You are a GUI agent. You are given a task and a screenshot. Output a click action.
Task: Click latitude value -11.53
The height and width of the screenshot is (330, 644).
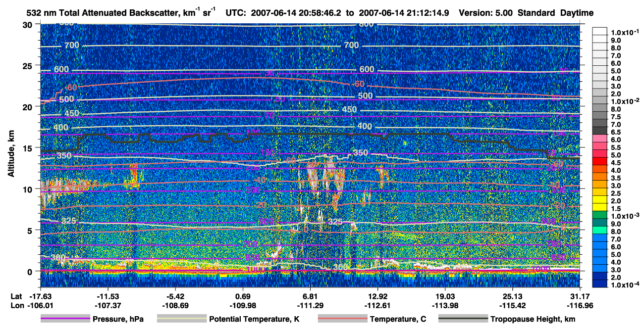(x=108, y=296)
